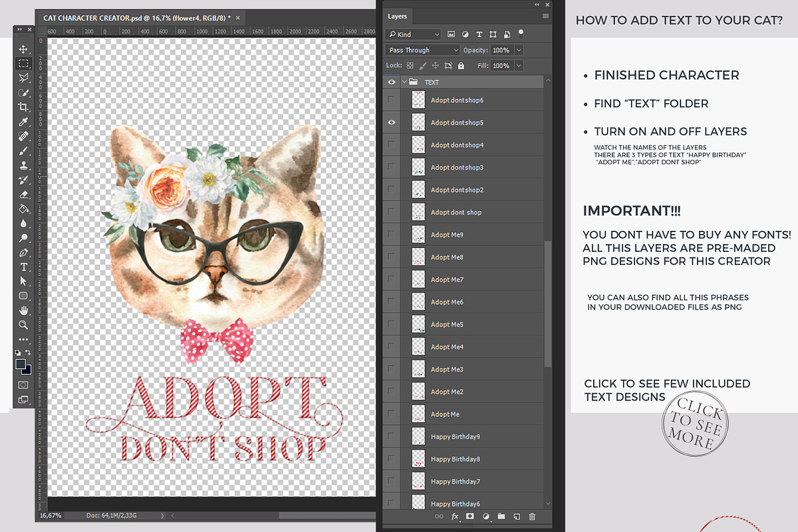Click the delete layer trash icon
Viewport: 798px width, 532px height.
point(532,516)
